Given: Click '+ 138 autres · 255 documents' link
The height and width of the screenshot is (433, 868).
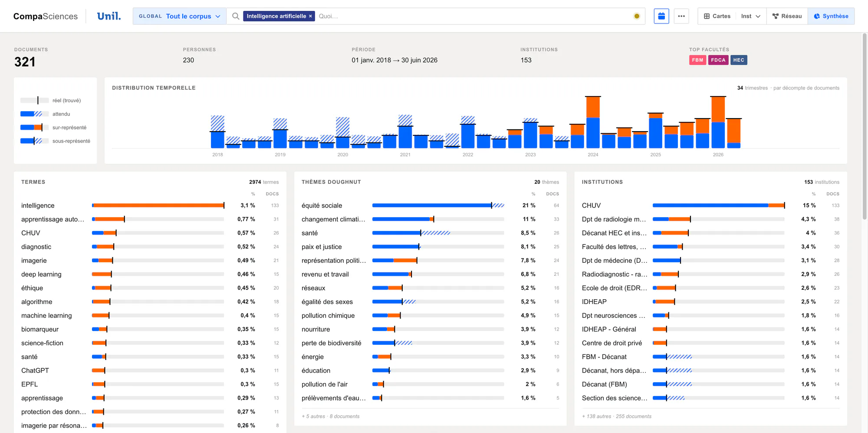Looking at the screenshot, I should (x=617, y=416).
